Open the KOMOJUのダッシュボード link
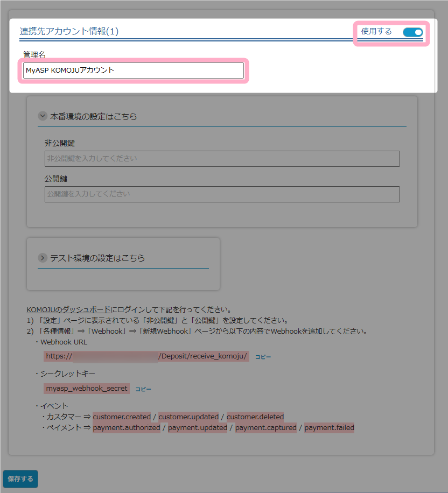This screenshot has width=448, height=493. pyautogui.click(x=68, y=310)
